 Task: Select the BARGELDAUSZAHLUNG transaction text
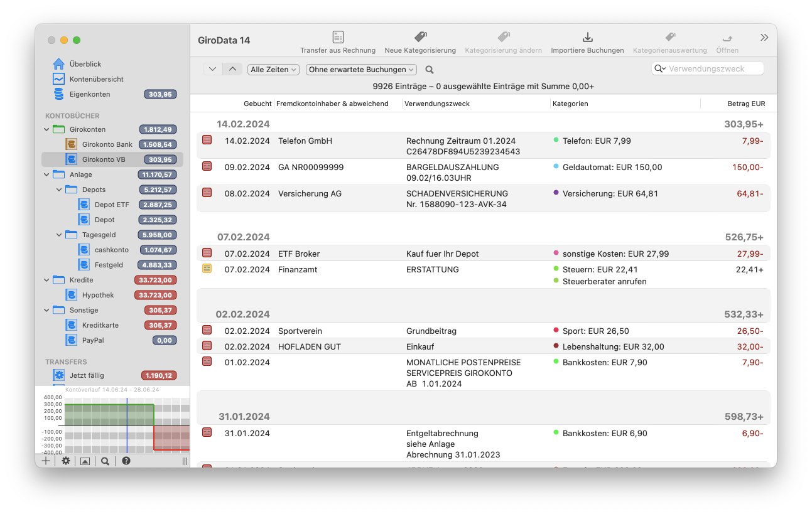coord(452,167)
